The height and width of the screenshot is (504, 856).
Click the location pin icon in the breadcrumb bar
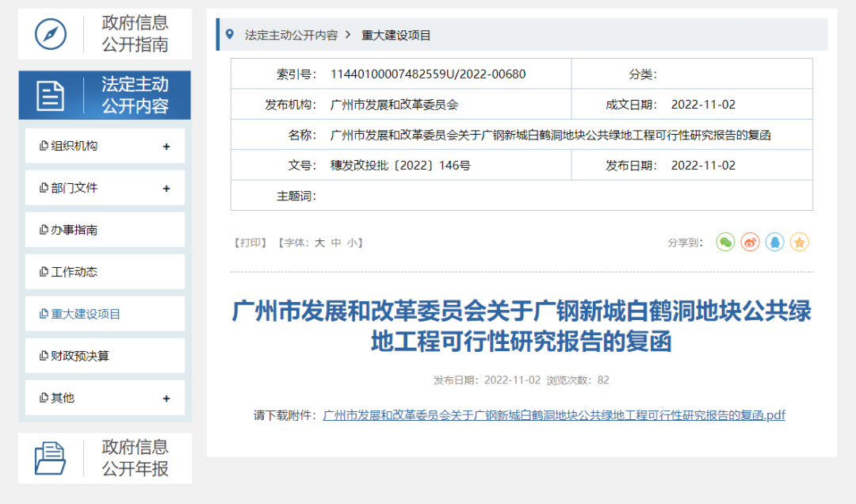coord(231,34)
